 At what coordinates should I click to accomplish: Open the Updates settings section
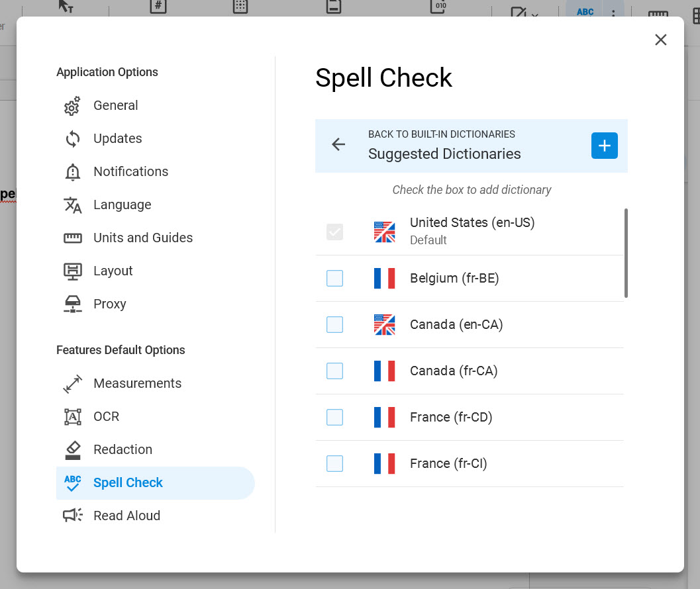[117, 138]
